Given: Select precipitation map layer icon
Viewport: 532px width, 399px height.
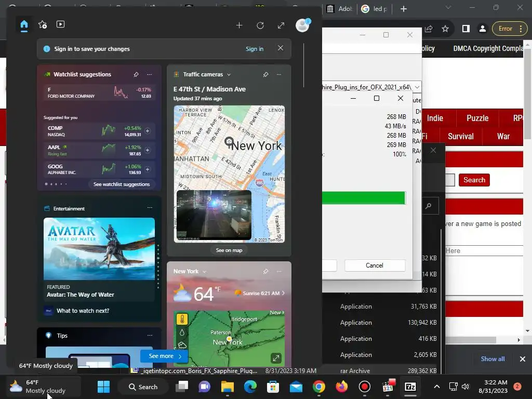Looking at the screenshot, I should click(x=182, y=333).
